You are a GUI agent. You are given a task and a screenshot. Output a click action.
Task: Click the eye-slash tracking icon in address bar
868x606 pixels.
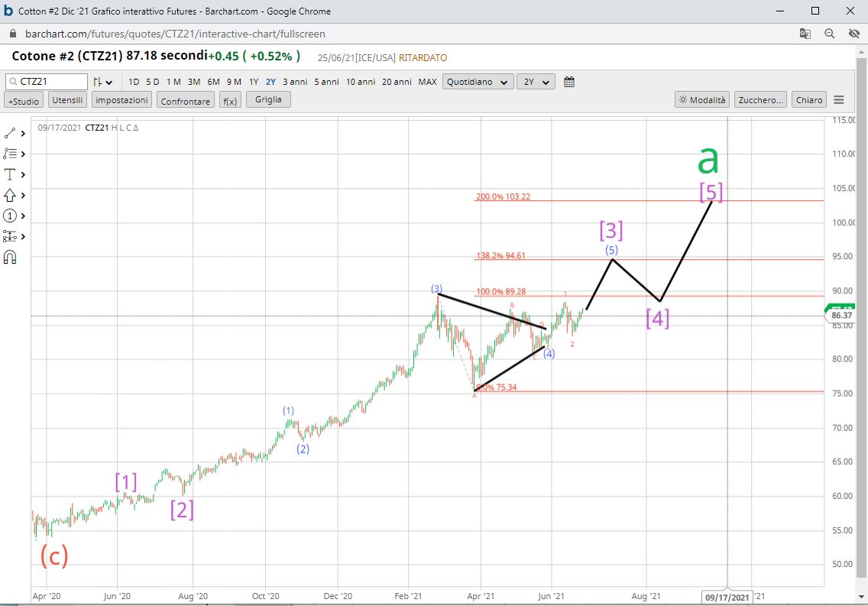coord(853,34)
